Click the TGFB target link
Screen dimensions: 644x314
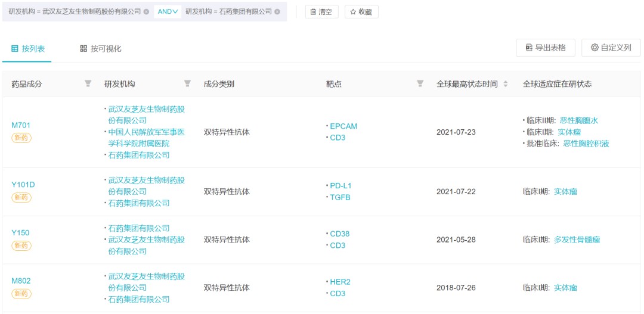(x=340, y=197)
